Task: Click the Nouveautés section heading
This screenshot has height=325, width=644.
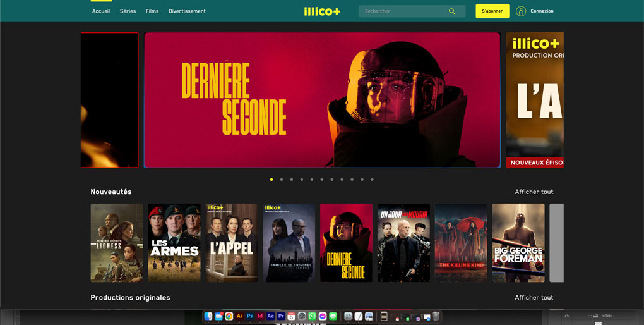Action: click(x=111, y=192)
